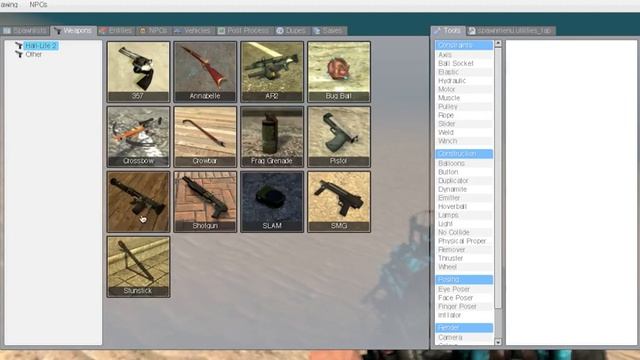Select the Button tool
This screenshot has height=360, width=640.
464,172
